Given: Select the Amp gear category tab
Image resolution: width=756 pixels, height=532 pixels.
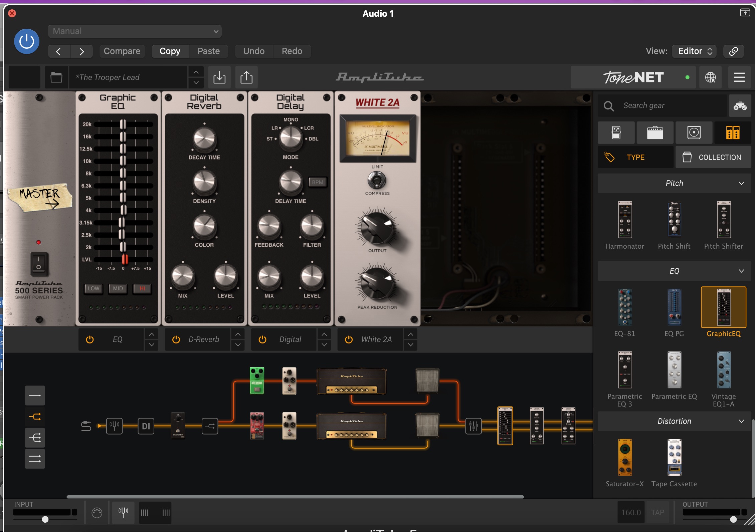Looking at the screenshot, I should (x=655, y=132).
